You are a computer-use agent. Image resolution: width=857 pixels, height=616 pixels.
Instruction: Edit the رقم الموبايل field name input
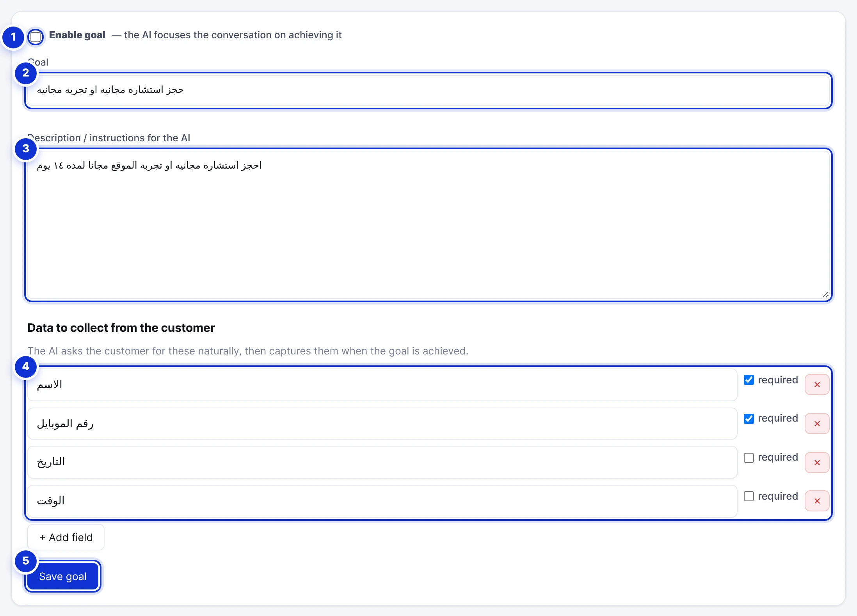pyautogui.click(x=382, y=424)
